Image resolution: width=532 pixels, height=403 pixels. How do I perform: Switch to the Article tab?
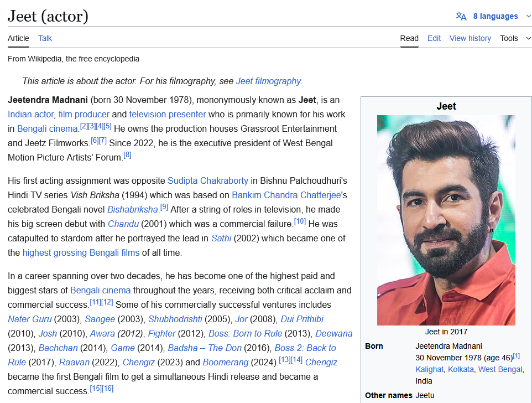pos(18,38)
